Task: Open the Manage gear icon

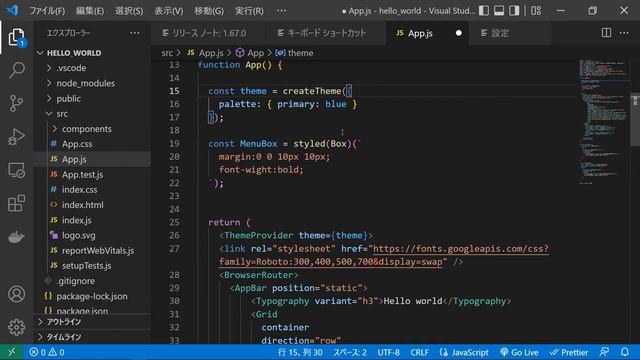Action: point(16,327)
